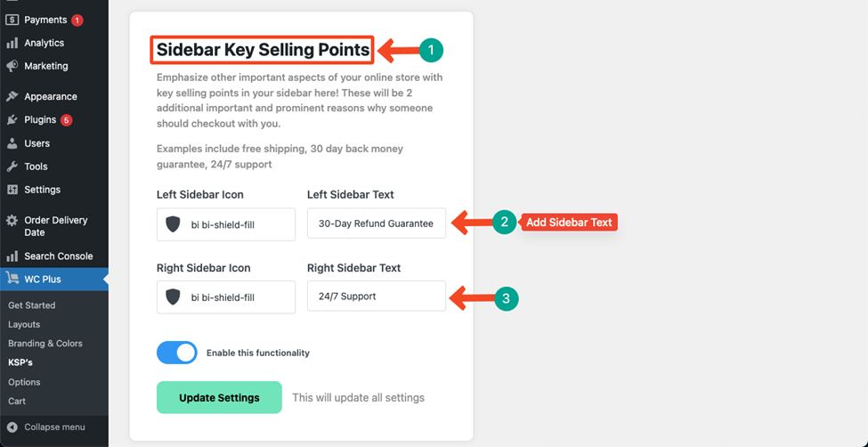Image resolution: width=868 pixels, height=447 pixels.
Task: Go to the Layouts submenu item
Action: [24, 324]
